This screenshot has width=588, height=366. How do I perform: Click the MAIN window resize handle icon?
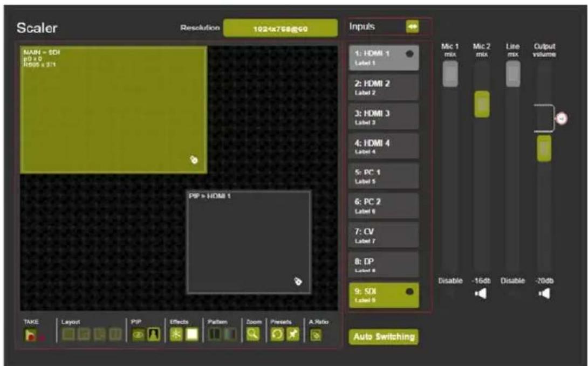click(194, 160)
